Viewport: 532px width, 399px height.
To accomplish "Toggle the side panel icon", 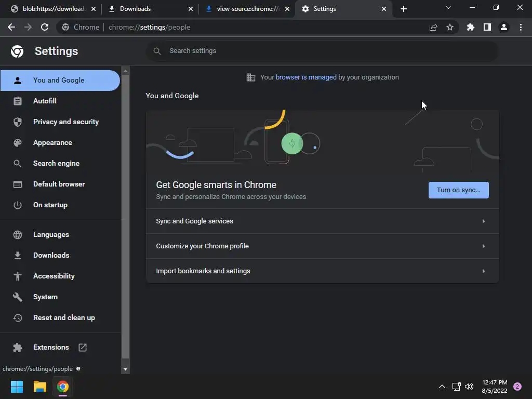I will coord(487,27).
